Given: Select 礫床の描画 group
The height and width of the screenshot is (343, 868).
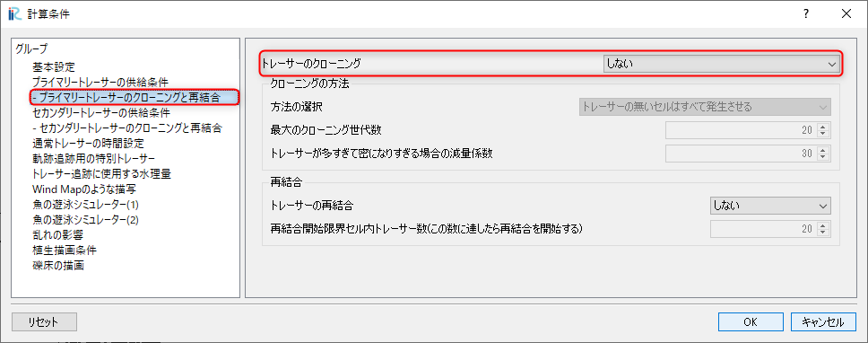Looking at the screenshot, I should [58, 266].
